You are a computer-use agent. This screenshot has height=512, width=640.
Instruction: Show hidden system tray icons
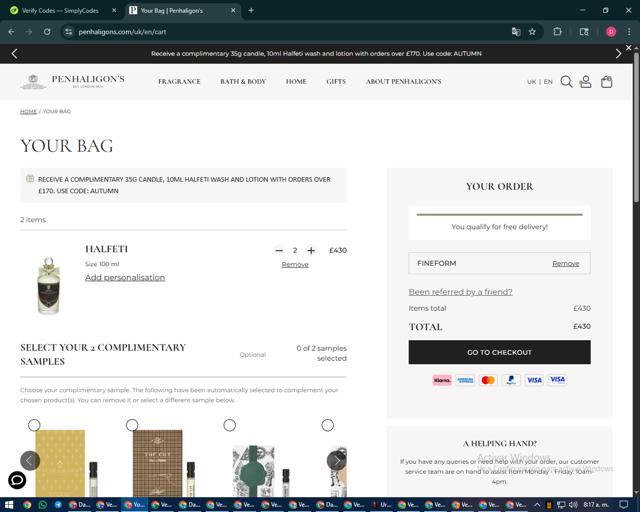tap(537, 505)
